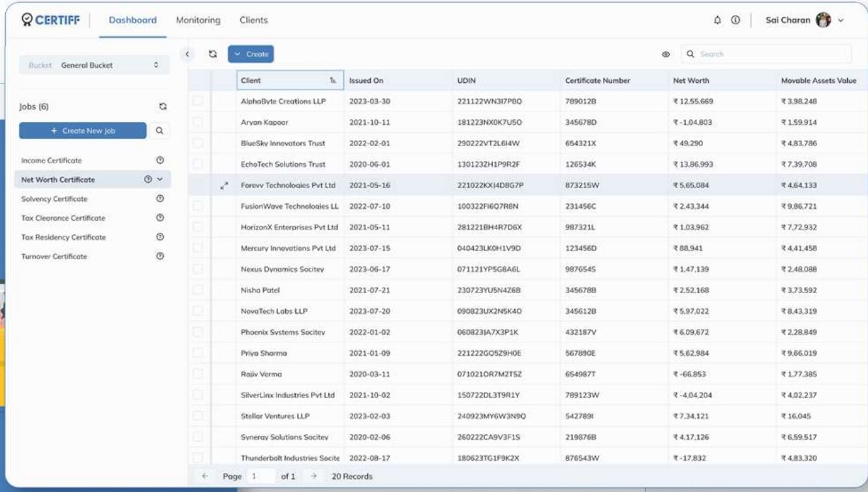This screenshot has width=868, height=492.
Task: Refresh the jobs list
Action: (163, 106)
